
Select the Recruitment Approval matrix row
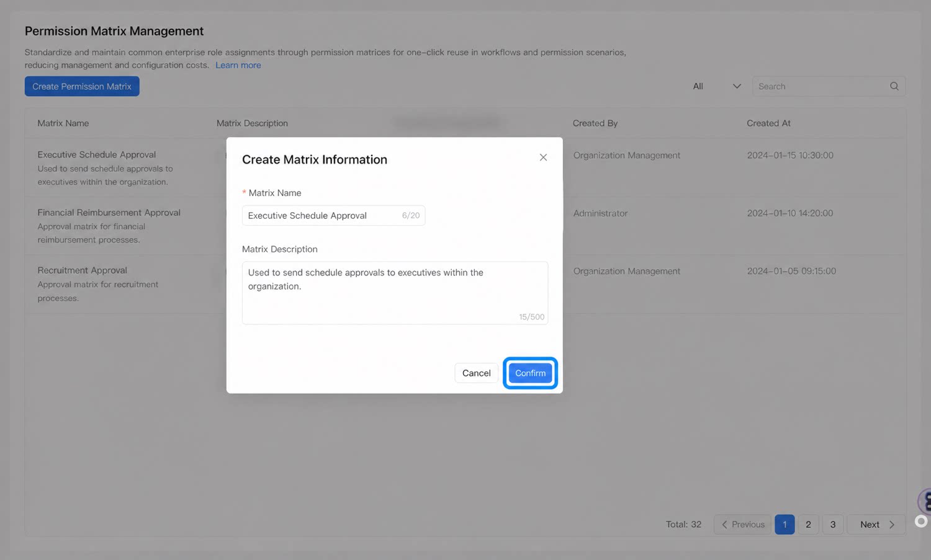[465, 284]
